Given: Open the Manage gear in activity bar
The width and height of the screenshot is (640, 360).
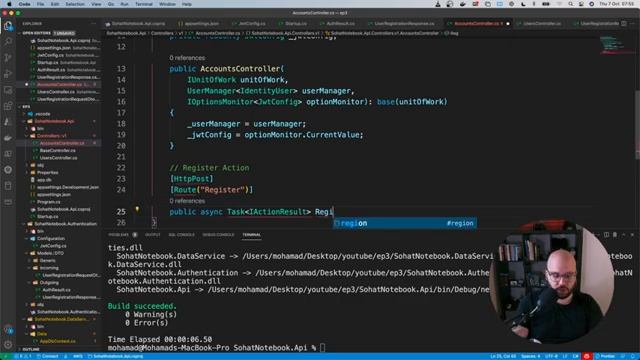Looking at the screenshot, I should [x=8, y=344].
